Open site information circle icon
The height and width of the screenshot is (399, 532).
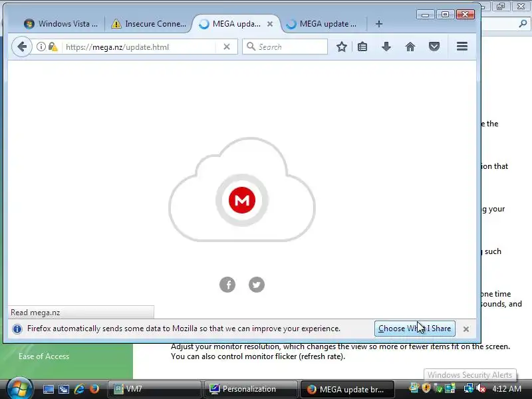[41, 47]
